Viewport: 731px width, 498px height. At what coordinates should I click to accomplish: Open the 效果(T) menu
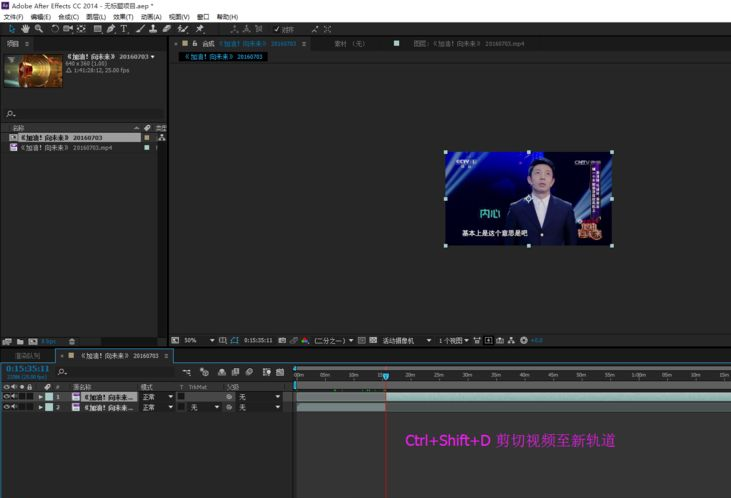pos(123,17)
